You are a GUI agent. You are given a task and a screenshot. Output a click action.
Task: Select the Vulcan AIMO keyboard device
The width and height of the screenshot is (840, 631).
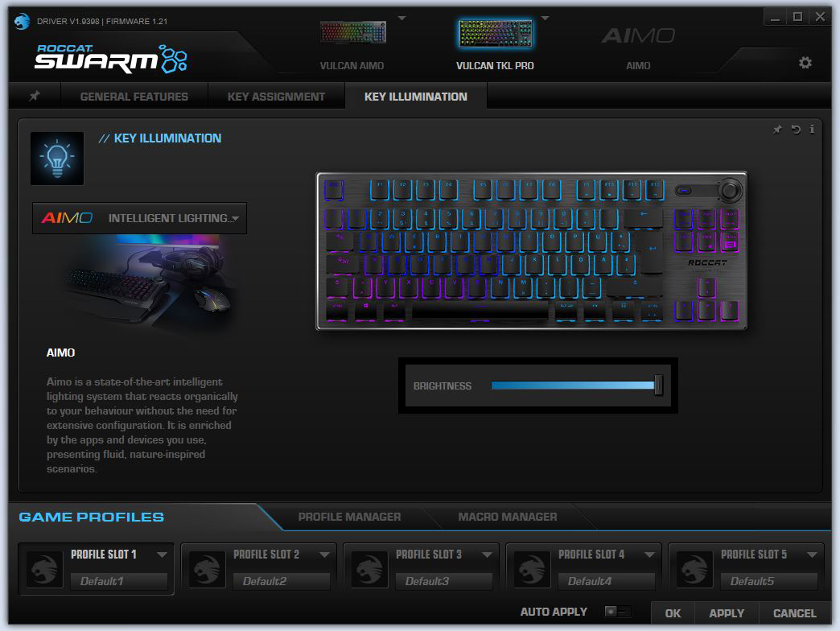[352, 34]
